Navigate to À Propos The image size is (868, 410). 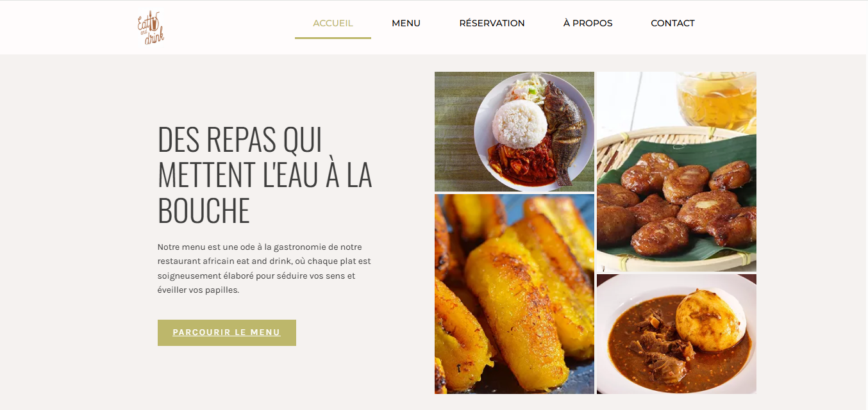(588, 23)
